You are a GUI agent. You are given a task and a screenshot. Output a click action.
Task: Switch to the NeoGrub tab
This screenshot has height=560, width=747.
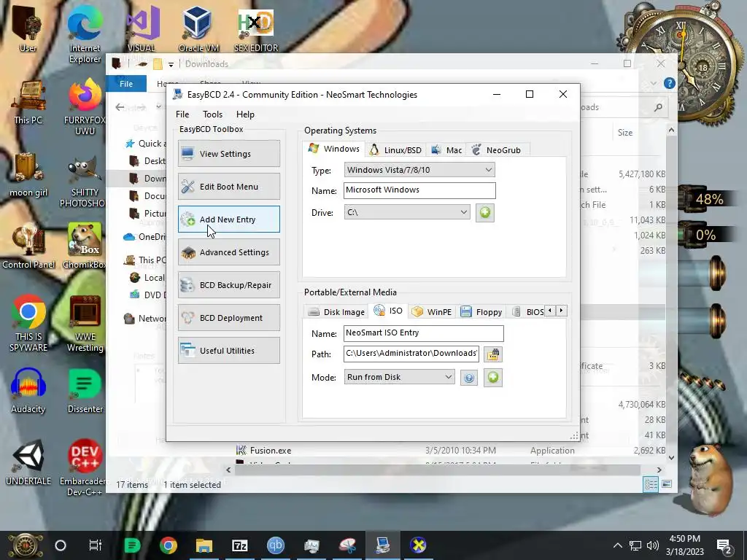click(x=497, y=150)
